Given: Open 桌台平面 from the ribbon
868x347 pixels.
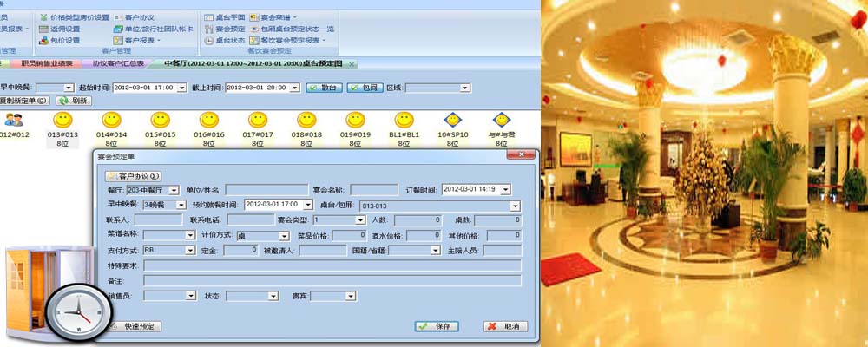Looking at the screenshot, I should tap(225, 17).
